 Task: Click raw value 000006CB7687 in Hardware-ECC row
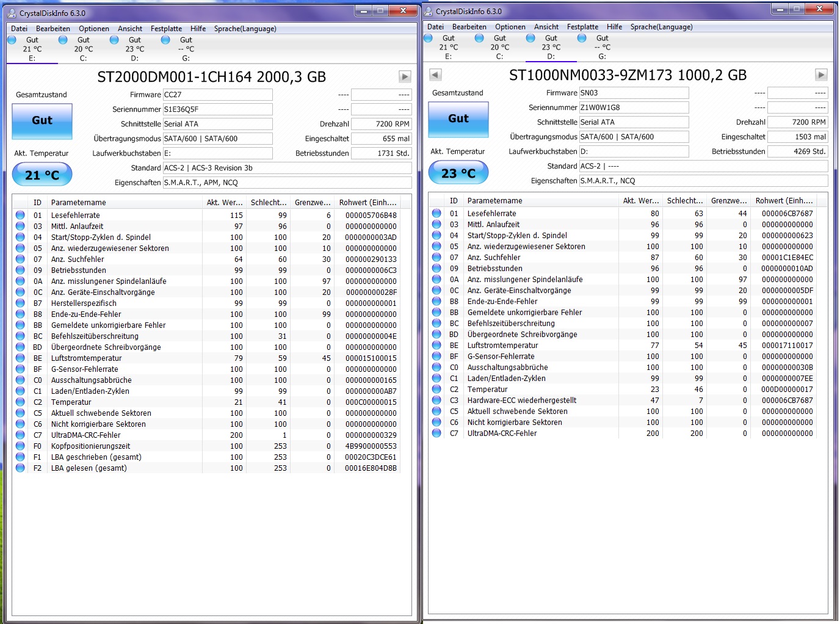pos(787,400)
